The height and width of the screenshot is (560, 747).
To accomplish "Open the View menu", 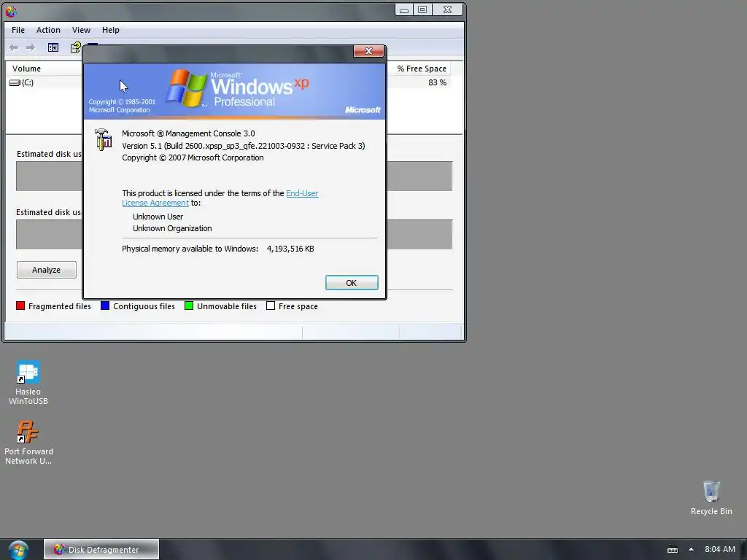I will click(x=81, y=30).
